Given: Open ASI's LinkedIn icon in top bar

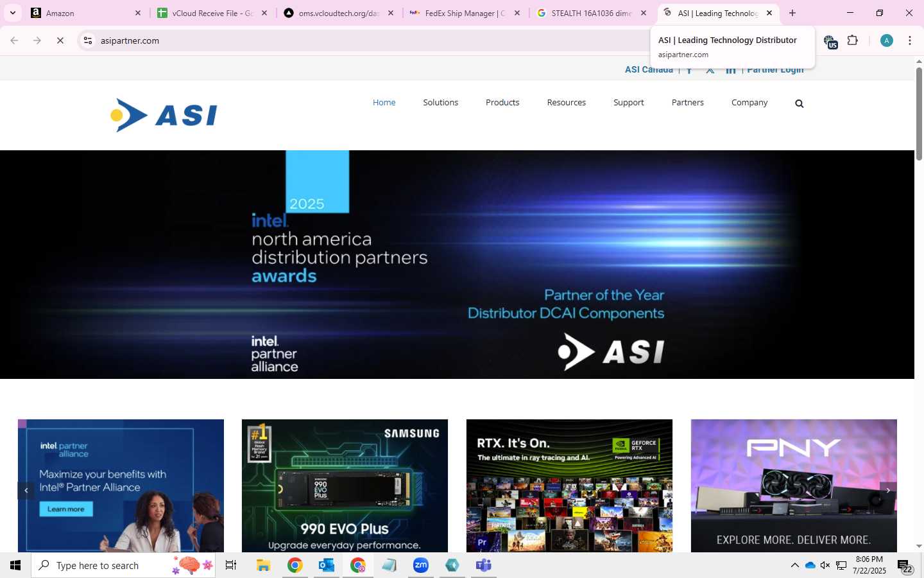Looking at the screenshot, I should (x=731, y=71).
